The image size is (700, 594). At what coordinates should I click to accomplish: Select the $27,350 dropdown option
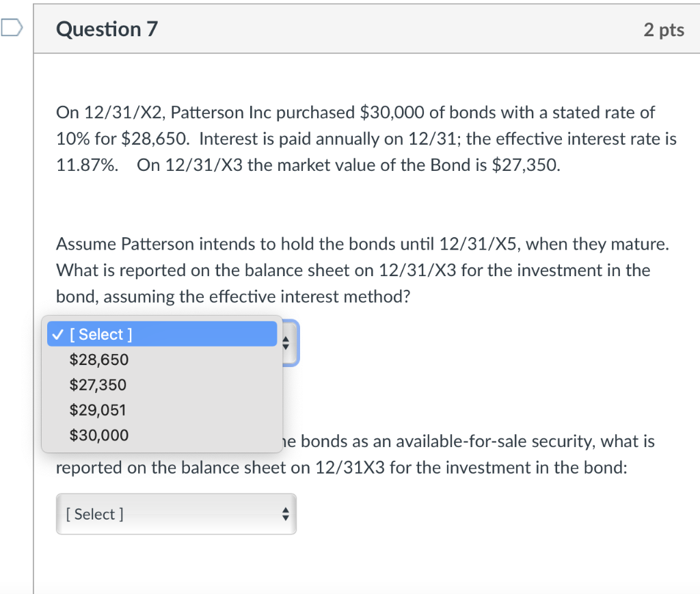98,384
